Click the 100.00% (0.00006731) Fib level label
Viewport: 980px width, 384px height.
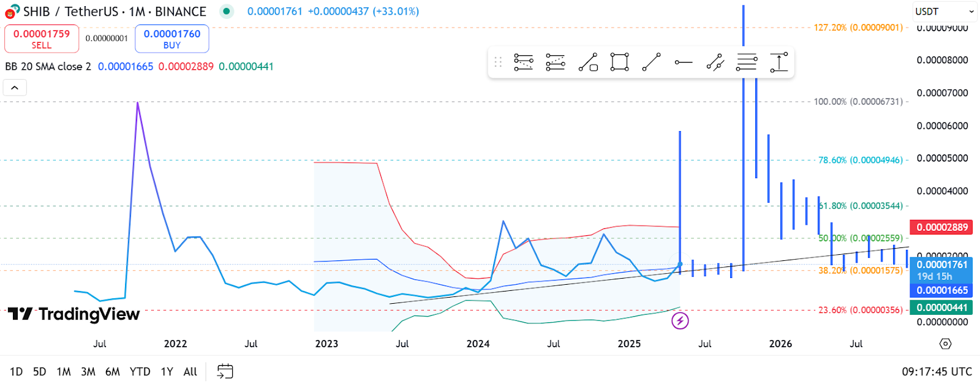[858, 102]
